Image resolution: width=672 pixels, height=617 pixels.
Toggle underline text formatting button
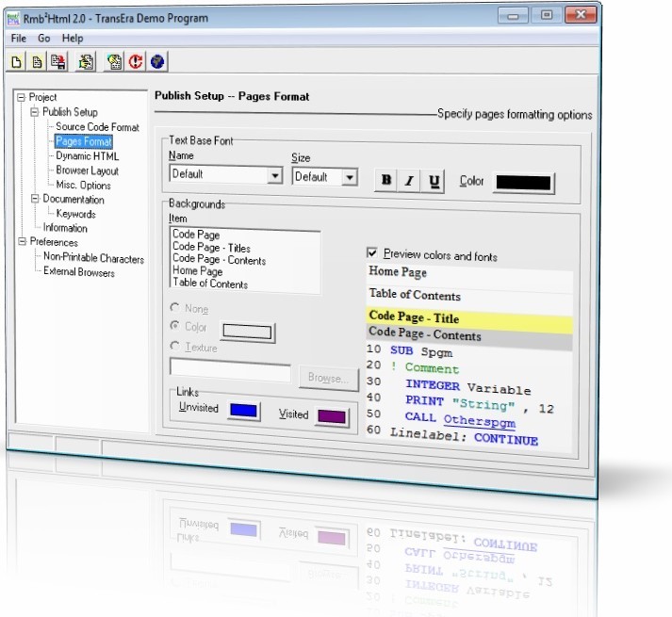click(434, 181)
